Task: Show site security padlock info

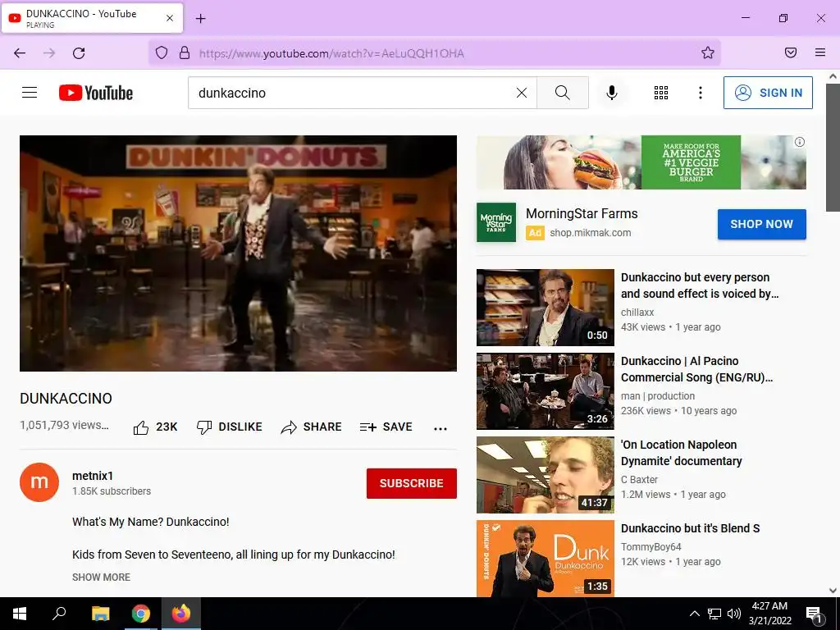Action: coord(185,52)
